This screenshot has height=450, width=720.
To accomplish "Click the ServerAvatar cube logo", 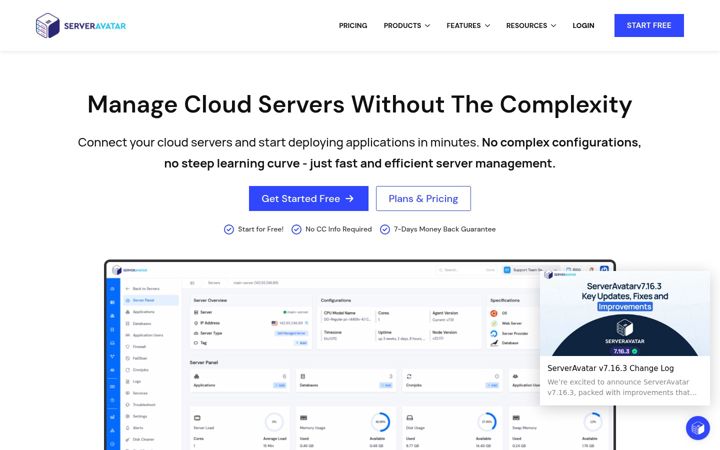I will pyautogui.click(x=48, y=25).
